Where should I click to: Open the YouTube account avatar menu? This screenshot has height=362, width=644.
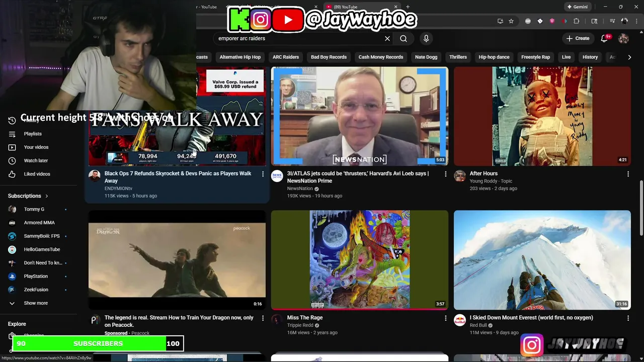pyautogui.click(x=623, y=38)
